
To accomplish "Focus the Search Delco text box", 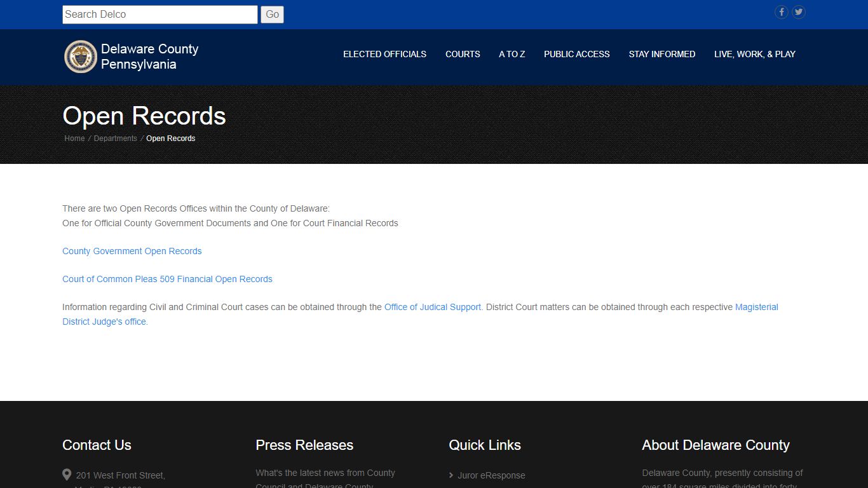I will point(160,15).
